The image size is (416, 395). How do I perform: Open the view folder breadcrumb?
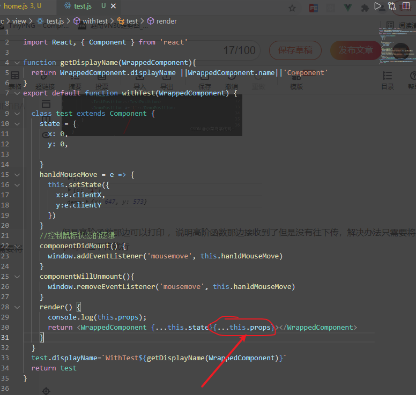19,21
